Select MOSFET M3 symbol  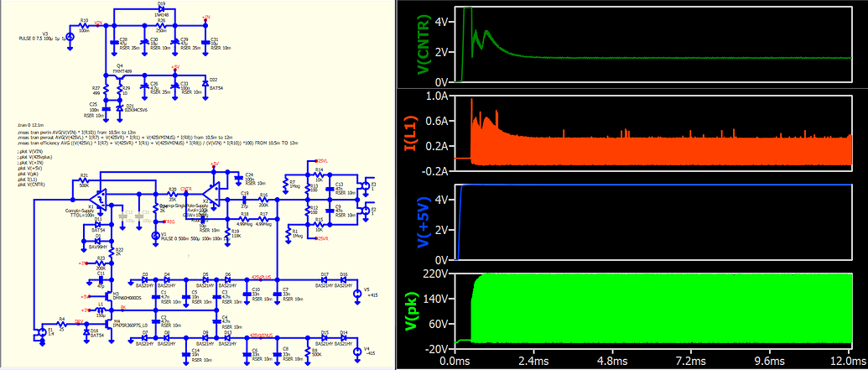click(x=110, y=298)
